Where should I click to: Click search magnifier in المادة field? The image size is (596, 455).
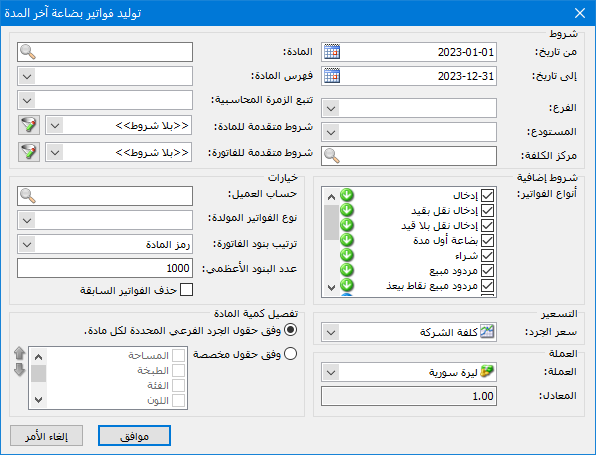coord(28,52)
